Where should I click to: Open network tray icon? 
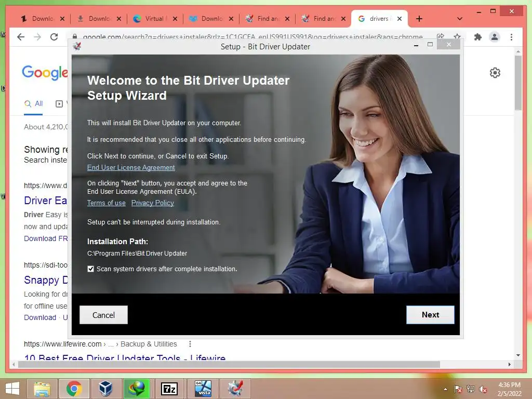point(470,389)
